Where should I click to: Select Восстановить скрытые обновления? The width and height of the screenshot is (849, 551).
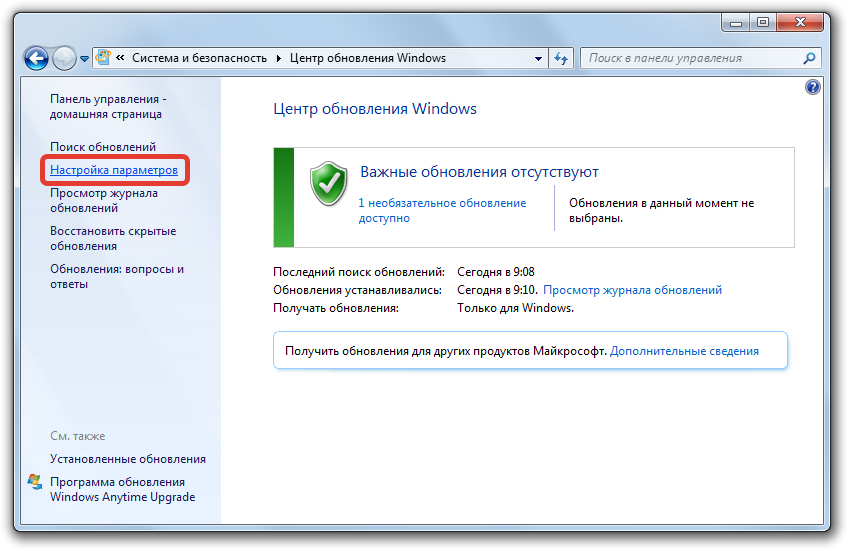113,238
